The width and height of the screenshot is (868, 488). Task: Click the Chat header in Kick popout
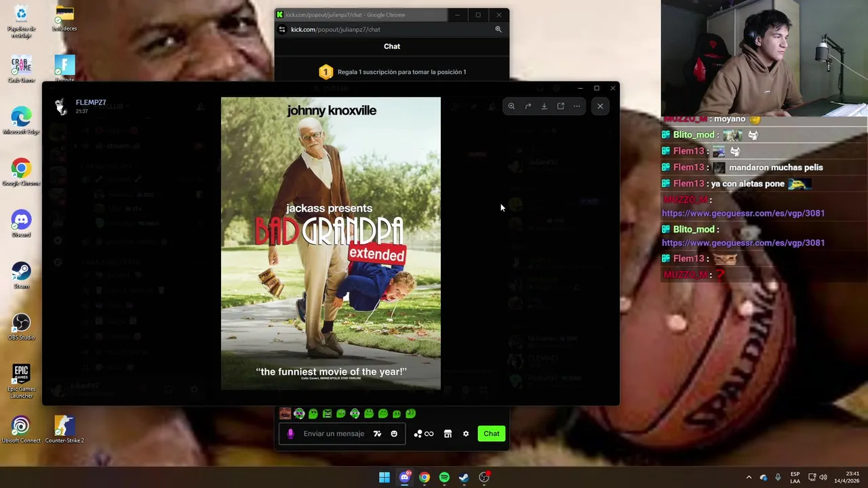[x=392, y=46]
